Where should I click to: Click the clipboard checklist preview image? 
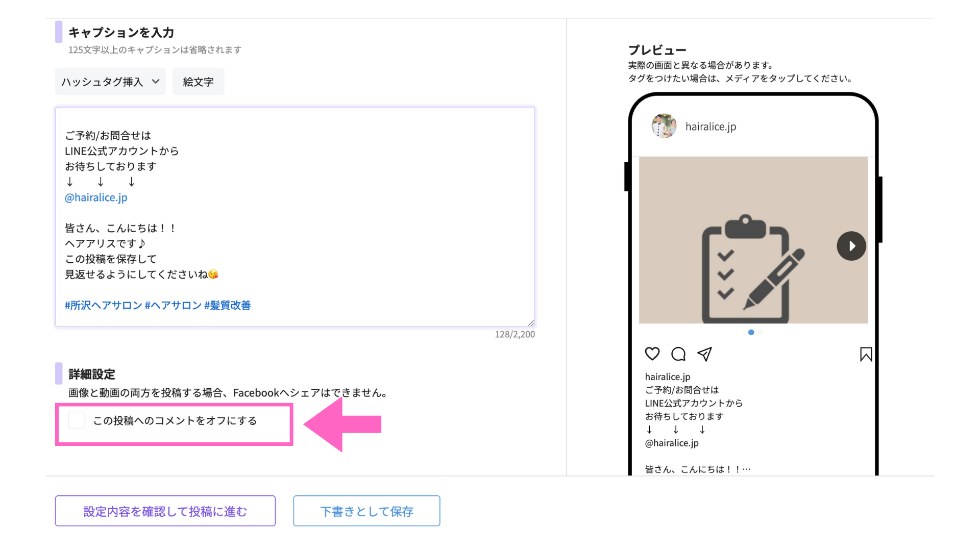coord(753,240)
